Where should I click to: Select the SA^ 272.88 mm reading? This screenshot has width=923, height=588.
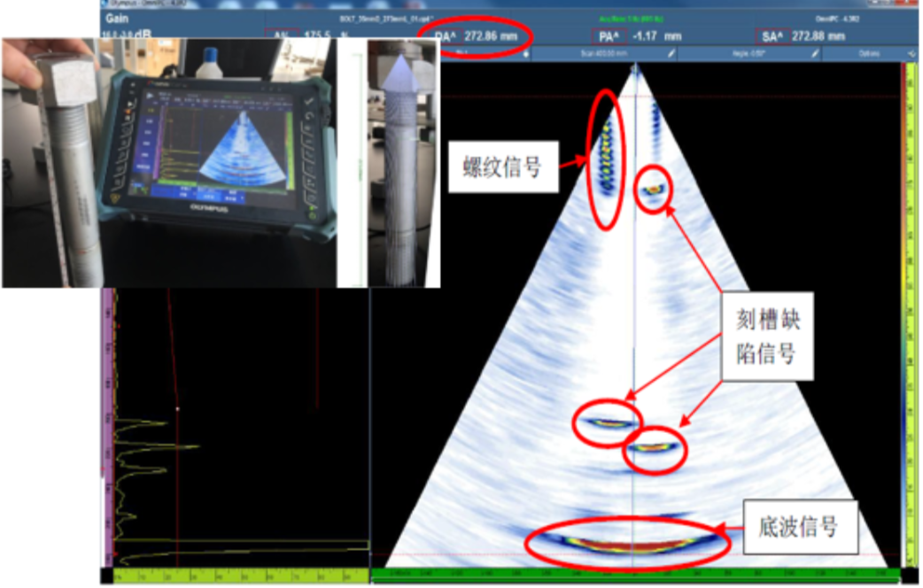pos(803,36)
